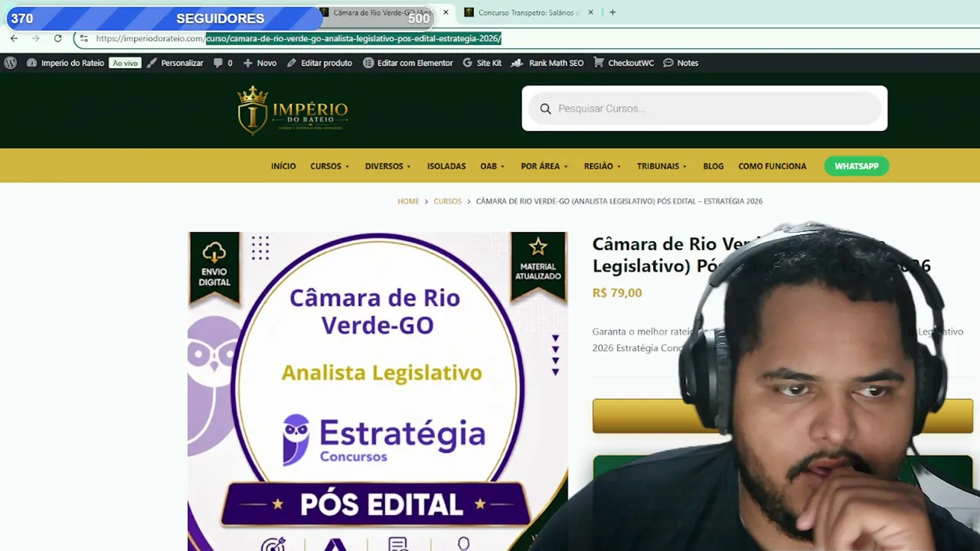
Task: Open the CheckoutWC admin item
Action: 623,63
